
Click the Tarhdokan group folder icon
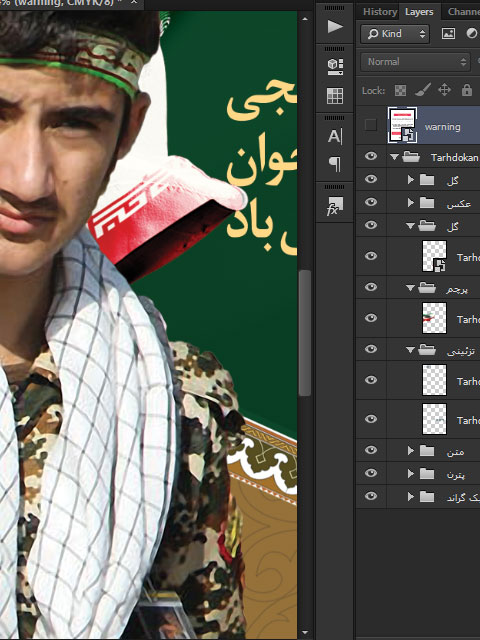point(411,157)
